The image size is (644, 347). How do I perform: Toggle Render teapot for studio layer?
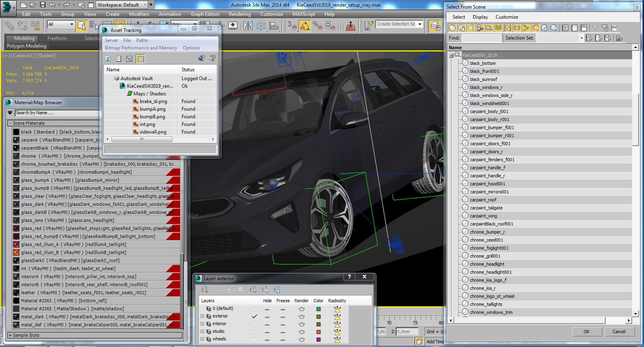point(302,332)
